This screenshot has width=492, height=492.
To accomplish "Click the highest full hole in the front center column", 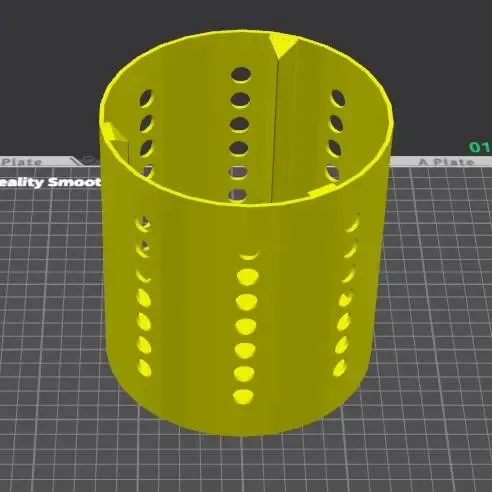I will coord(248,277).
